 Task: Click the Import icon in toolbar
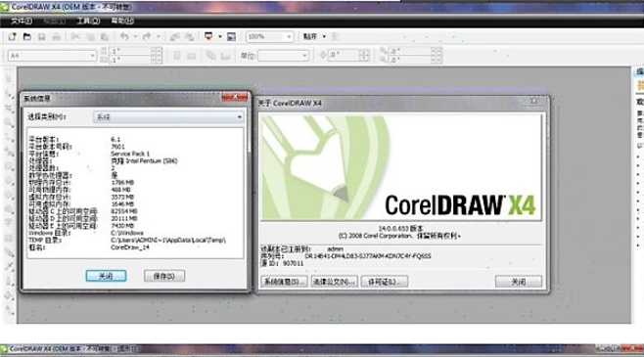[x=174, y=37]
